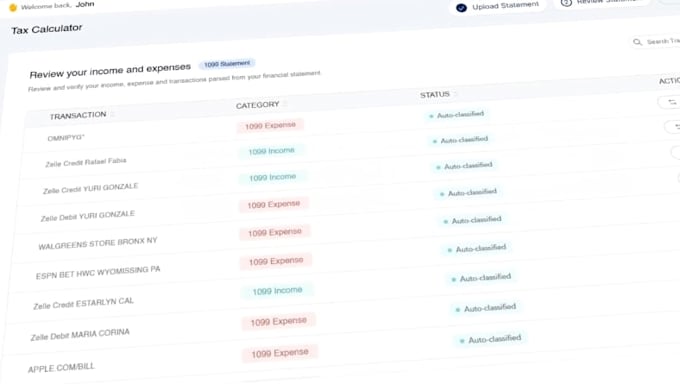Click 1099 Income badge for Zelle Credit YURI GONZALE
The image size is (680, 384).
273,177
